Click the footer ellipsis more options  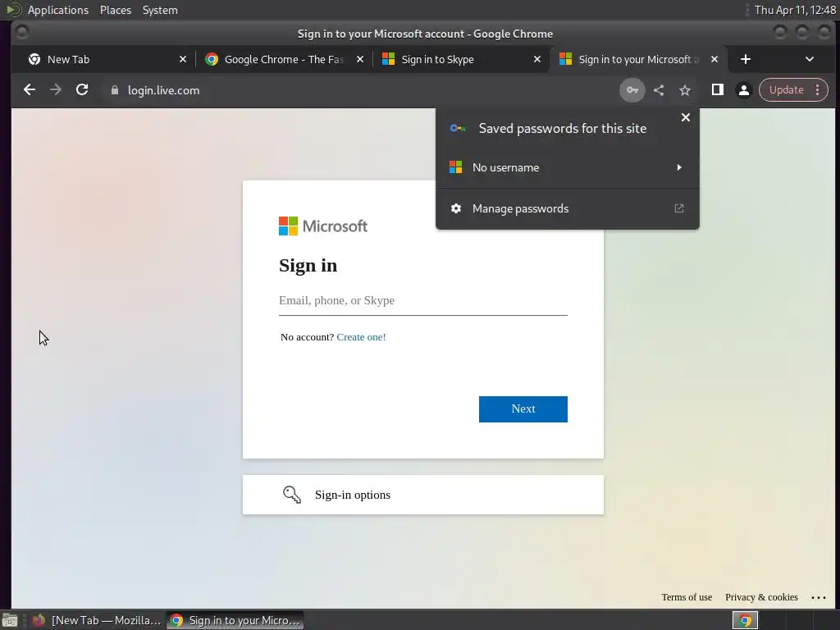coord(819,598)
